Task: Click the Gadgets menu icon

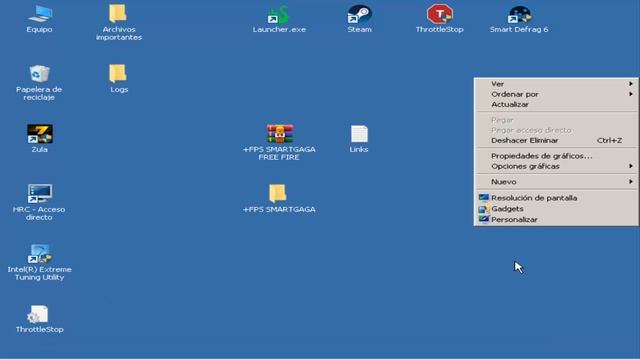Action: click(x=484, y=209)
